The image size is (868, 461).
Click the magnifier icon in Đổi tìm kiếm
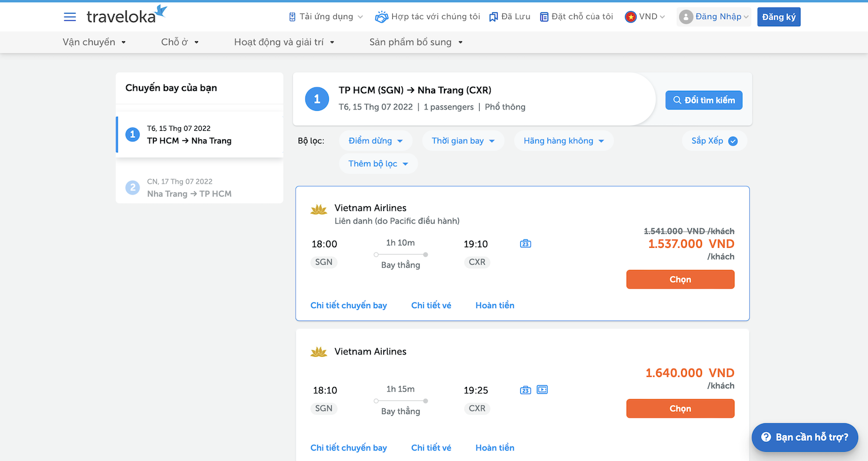(x=677, y=100)
